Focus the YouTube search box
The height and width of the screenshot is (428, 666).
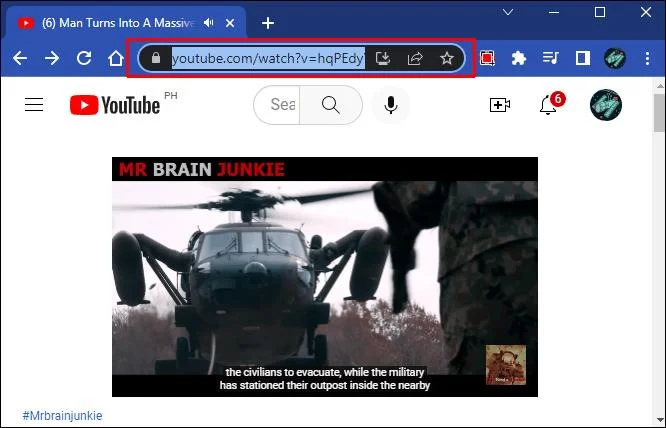[x=278, y=105]
